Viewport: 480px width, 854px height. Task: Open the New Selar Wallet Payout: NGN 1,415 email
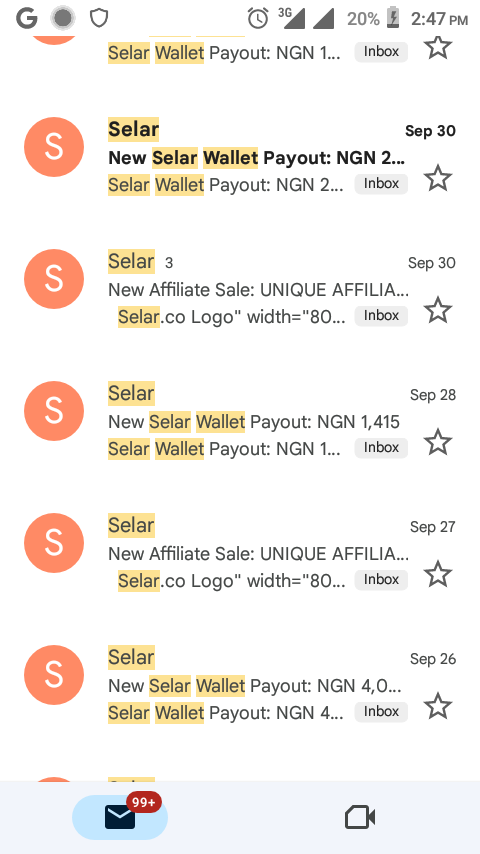tap(254, 422)
